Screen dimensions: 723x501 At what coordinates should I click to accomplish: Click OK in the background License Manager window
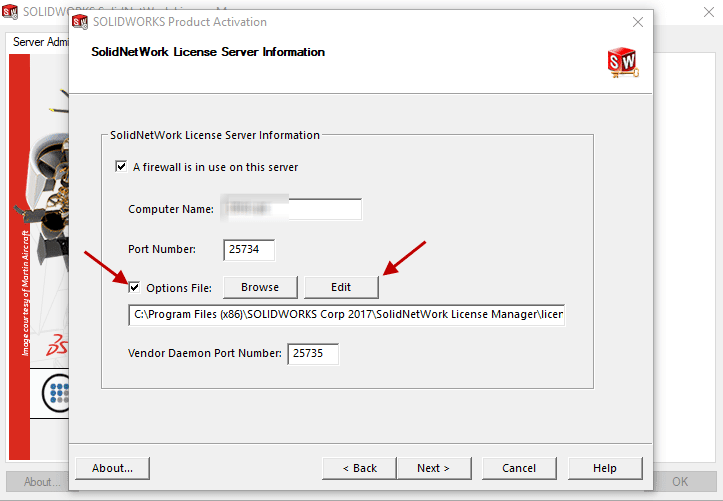(681, 482)
